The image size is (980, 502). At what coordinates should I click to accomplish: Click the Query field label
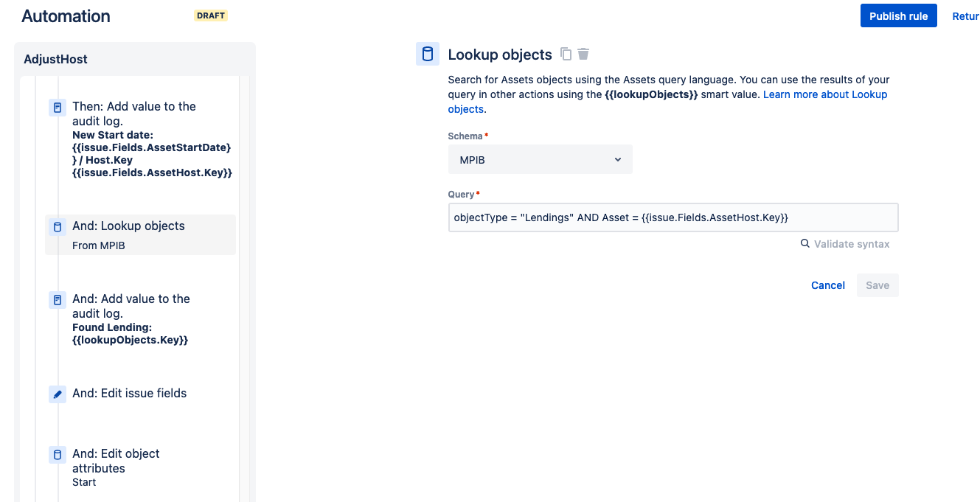click(462, 195)
